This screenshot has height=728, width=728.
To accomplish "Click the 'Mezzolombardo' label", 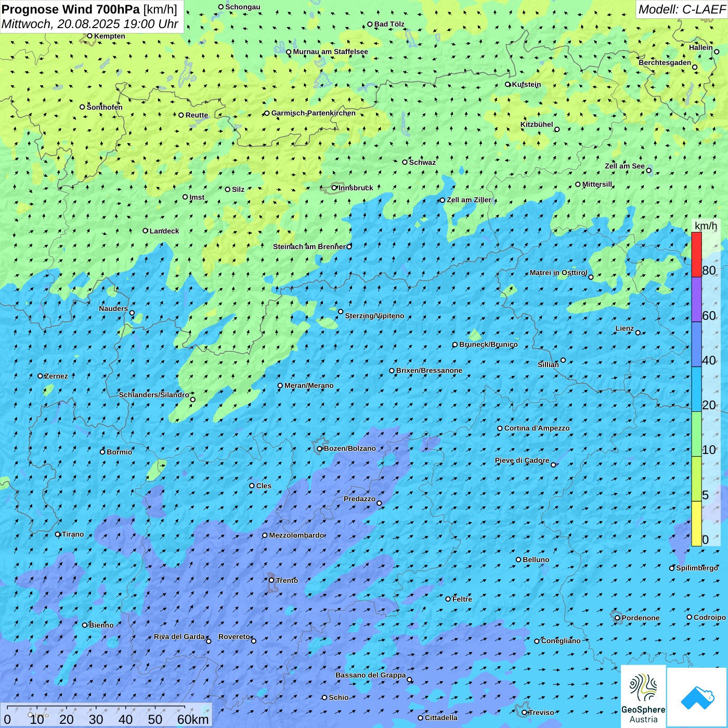I will click(x=296, y=535).
